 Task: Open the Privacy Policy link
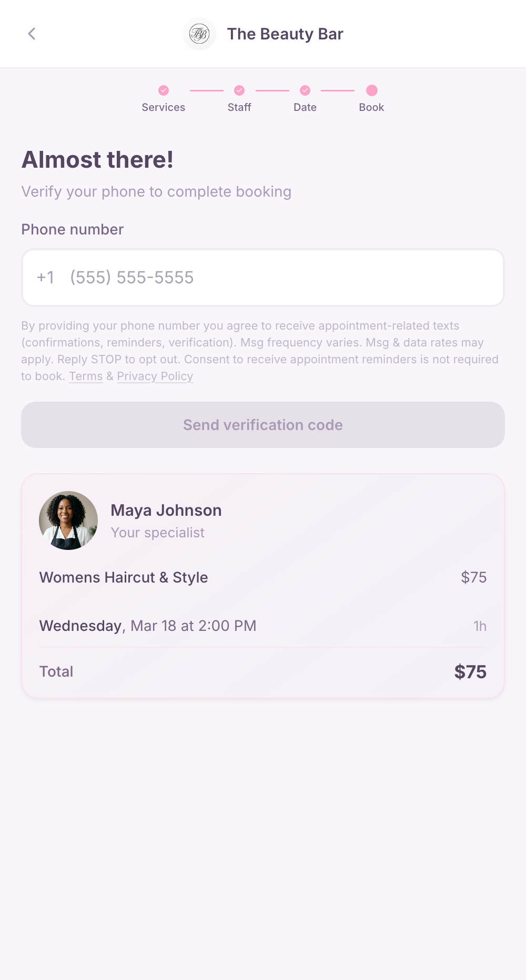pyautogui.click(x=155, y=376)
